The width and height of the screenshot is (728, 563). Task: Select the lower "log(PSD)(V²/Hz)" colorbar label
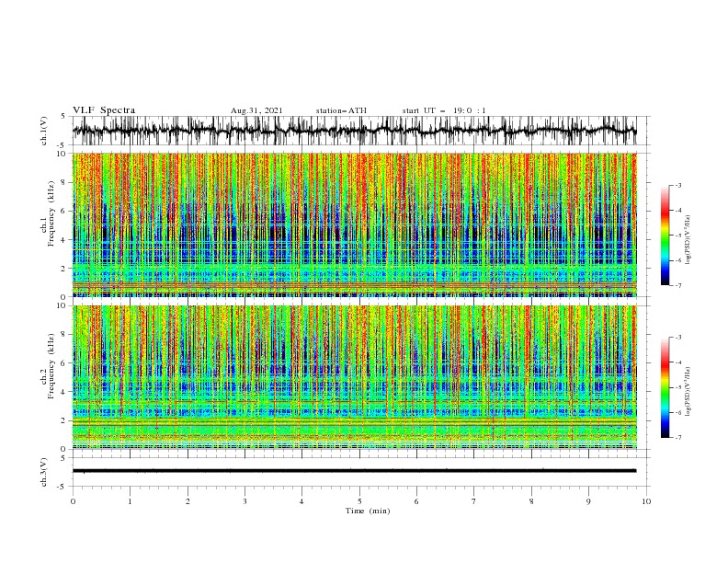[688, 392]
